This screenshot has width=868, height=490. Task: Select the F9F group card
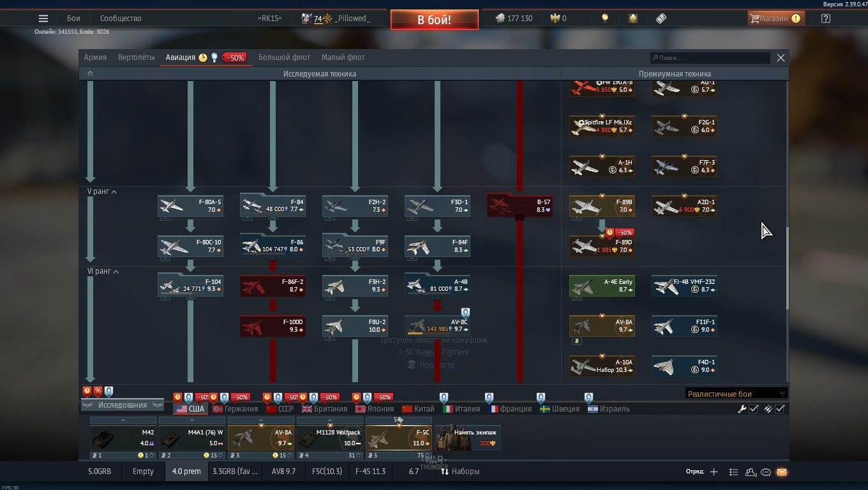[355, 246]
